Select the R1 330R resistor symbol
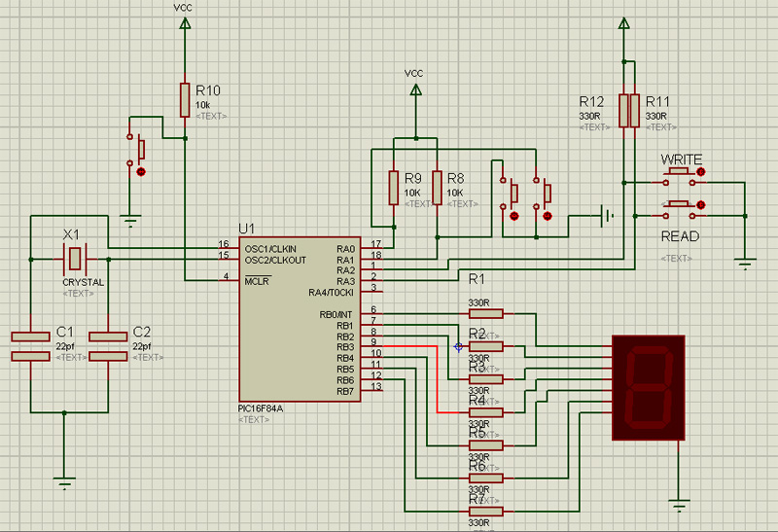Viewport: 778px width, 532px height. click(x=485, y=313)
